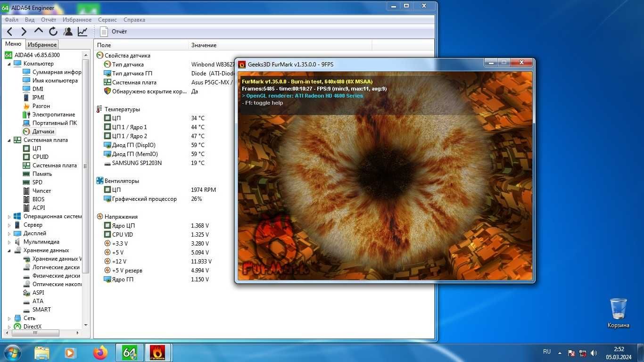Click the SPD module icon

tap(26, 182)
